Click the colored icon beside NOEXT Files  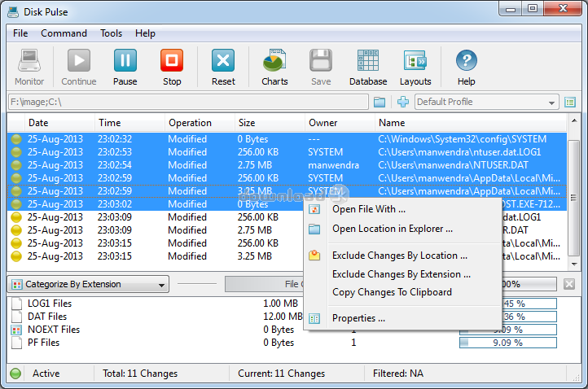(x=16, y=330)
